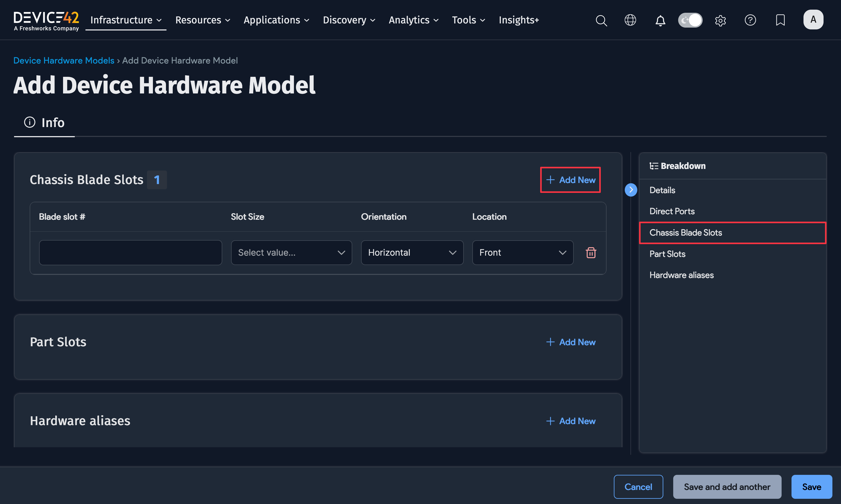Navigate back via Device Hardware Models breadcrumb
The width and height of the screenshot is (841, 504).
pos(64,60)
